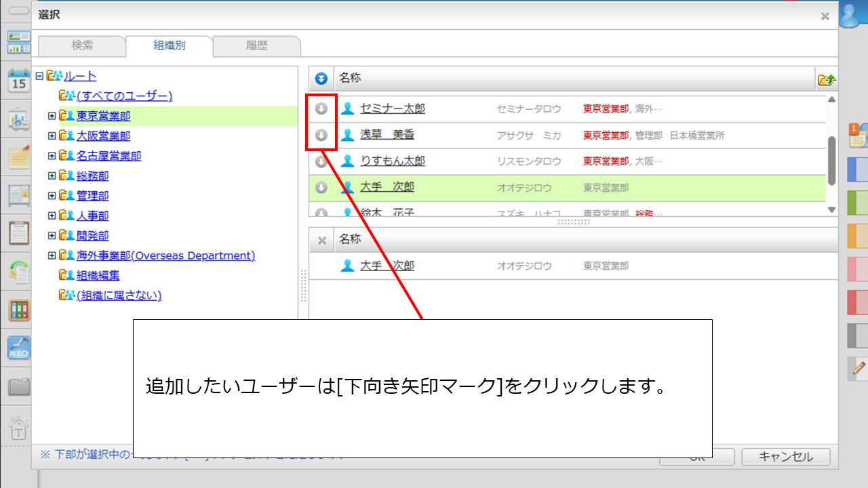Click the X icon in selected list header
This screenshot has height=488, width=868.
(x=322, y=240)
